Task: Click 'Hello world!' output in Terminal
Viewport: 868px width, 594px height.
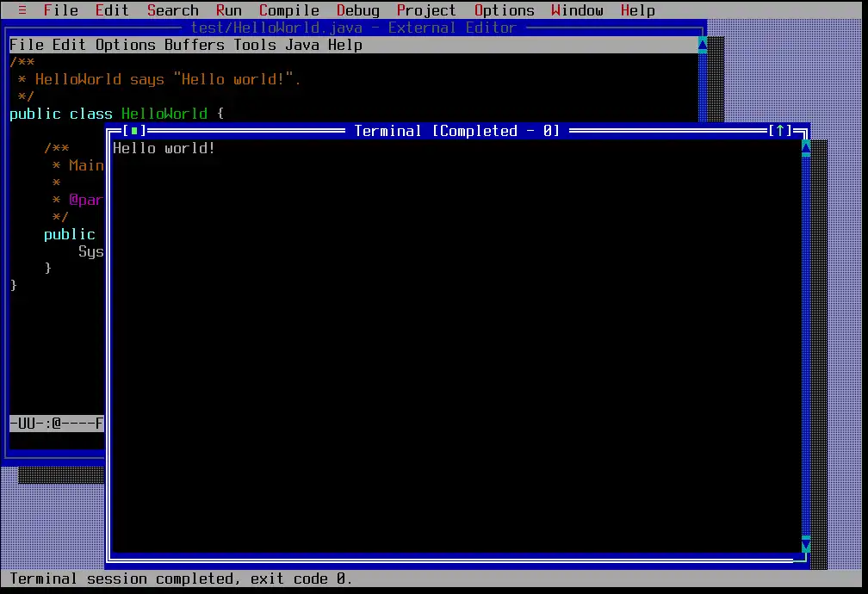Action: point(164,148)
